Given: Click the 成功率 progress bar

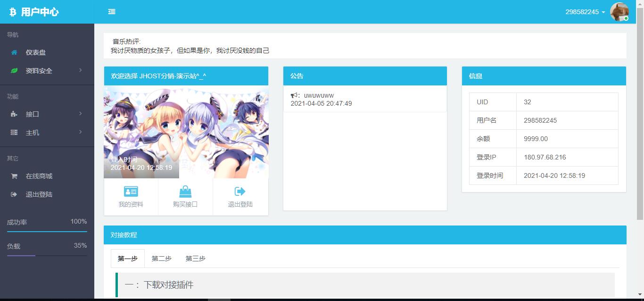Looking at the screenshot, I should click(47, 232).
